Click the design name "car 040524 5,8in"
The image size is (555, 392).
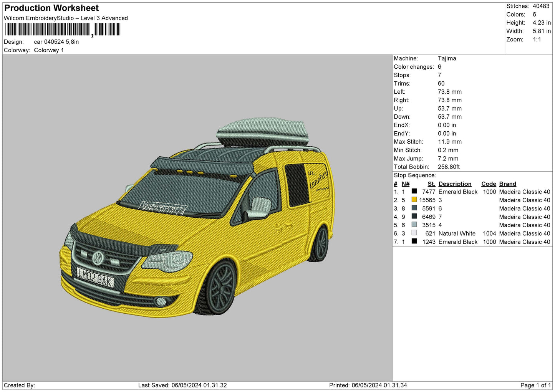pyautogui.click(x=56, y=42)
